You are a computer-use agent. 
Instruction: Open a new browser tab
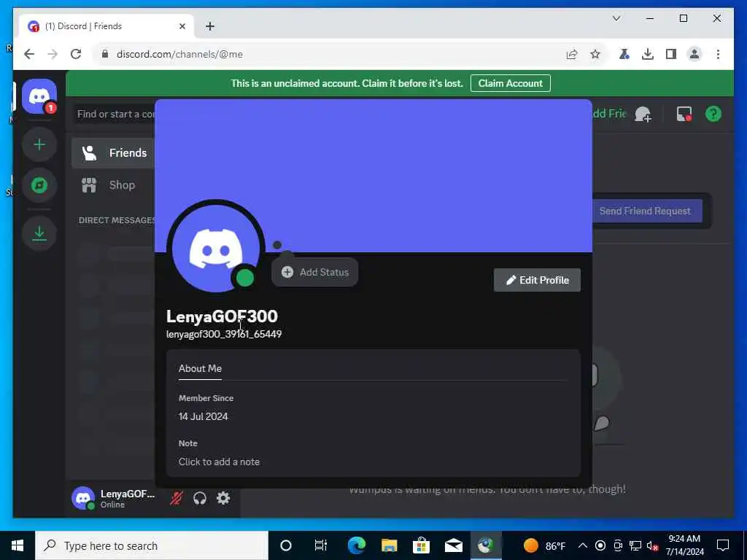pos(210,27)
